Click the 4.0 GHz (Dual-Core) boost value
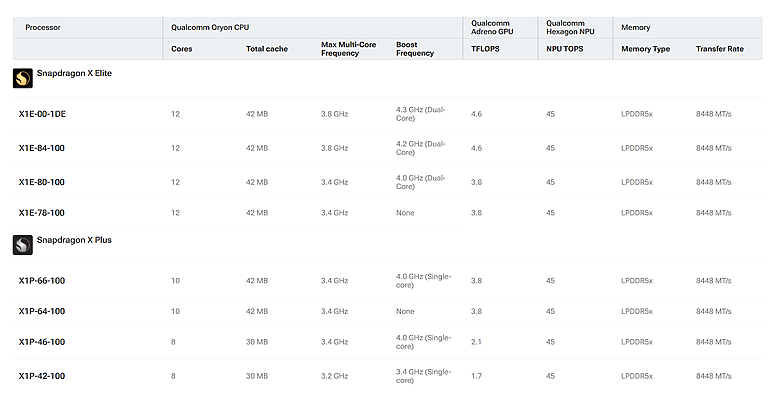The height and width of the screenshot is (400, 780). [x=421, y=182]
